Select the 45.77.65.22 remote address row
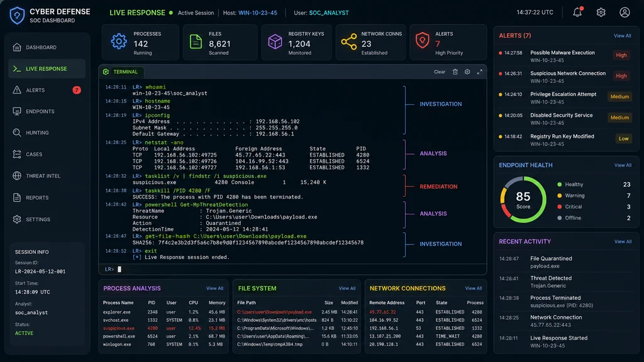 coord(426,312)
